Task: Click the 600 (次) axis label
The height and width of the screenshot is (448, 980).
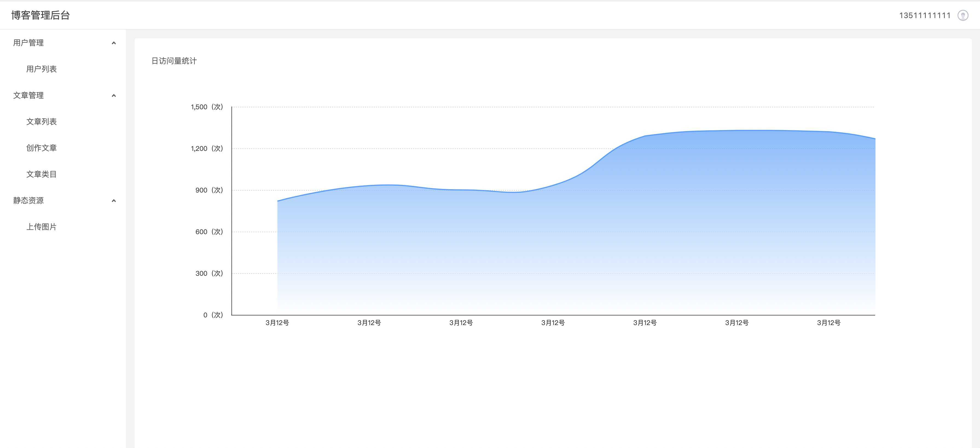Action: [x=209, y=231]
